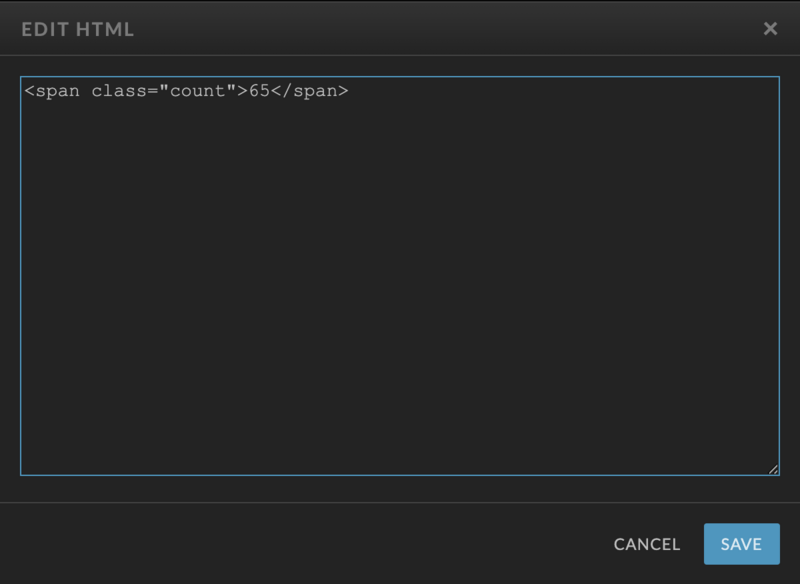The image size is (800, 584).
Task: Place cursor before the first angle bracket
Action: [24, 91]
